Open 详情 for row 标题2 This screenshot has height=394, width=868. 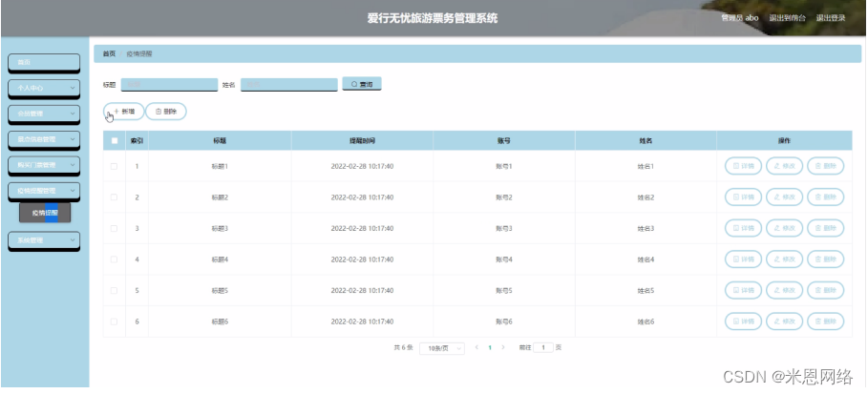coord(743,197)
